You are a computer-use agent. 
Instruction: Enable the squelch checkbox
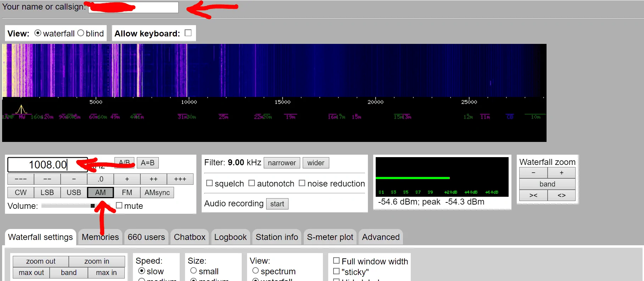click(x=209, y=183)
